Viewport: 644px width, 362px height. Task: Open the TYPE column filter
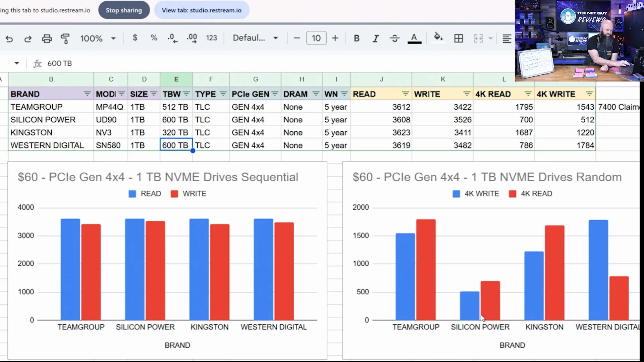pos(223,94)
